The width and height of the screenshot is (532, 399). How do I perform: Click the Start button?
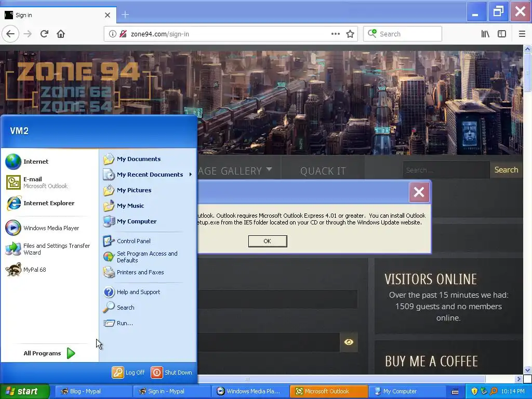point(25,391)
